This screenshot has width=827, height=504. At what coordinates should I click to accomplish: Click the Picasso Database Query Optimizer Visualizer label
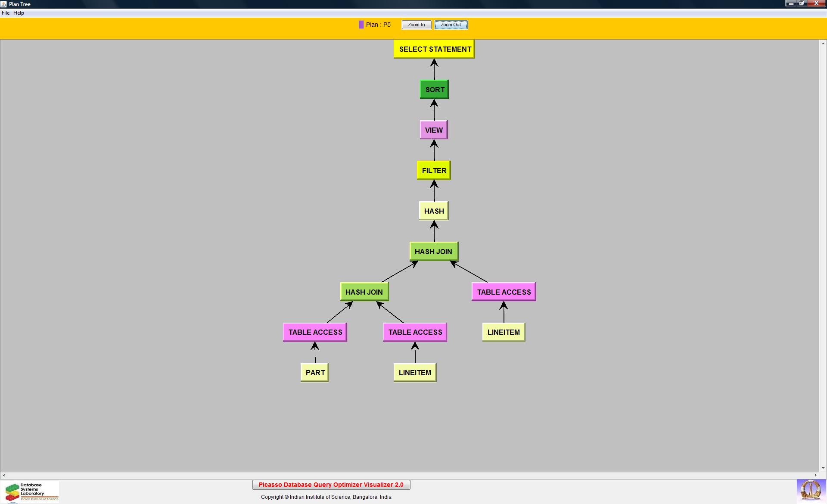(331, 485)
